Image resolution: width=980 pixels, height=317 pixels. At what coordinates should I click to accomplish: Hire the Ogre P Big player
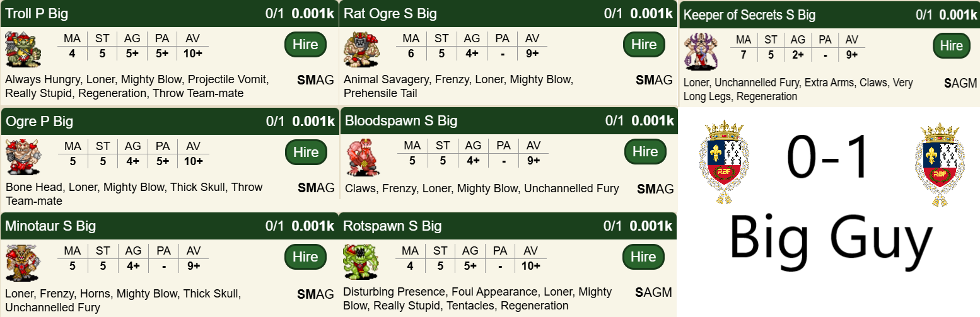pos(306,152)
